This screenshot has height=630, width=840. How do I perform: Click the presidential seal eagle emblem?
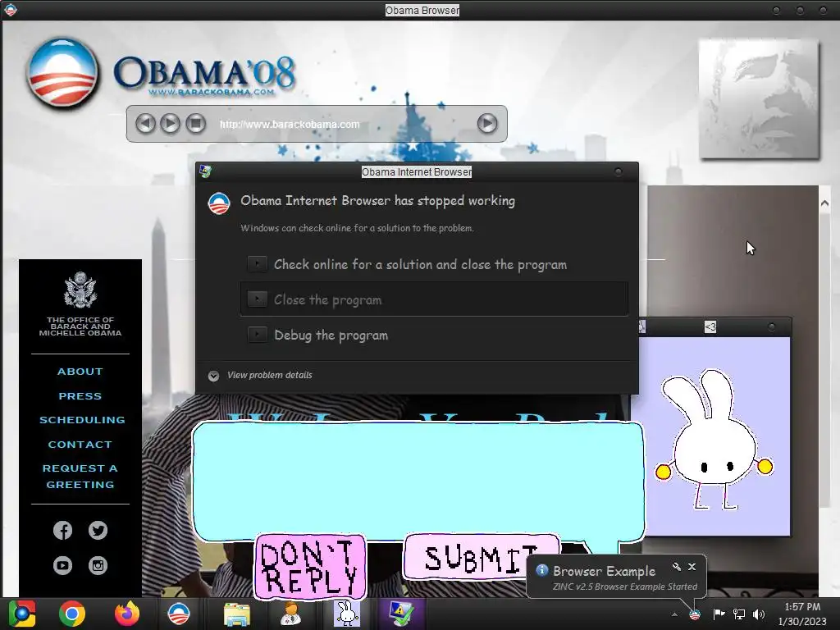click(80, 290)
